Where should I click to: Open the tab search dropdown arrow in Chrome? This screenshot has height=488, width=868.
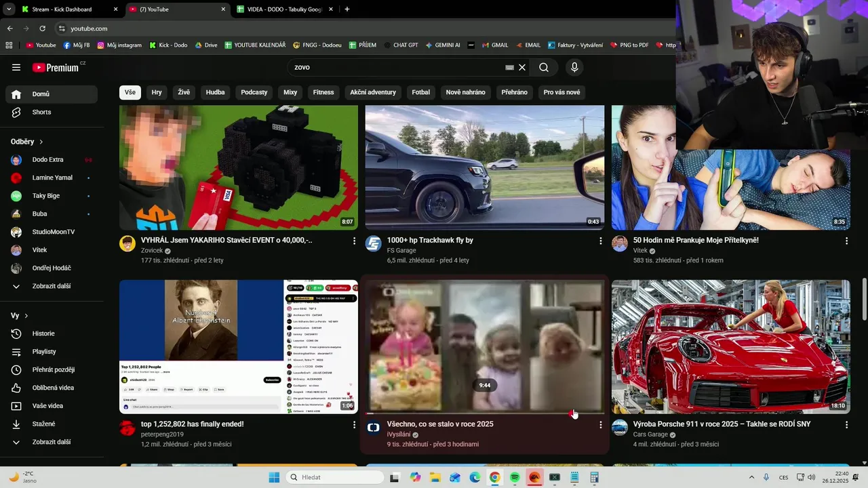(9, 9)
